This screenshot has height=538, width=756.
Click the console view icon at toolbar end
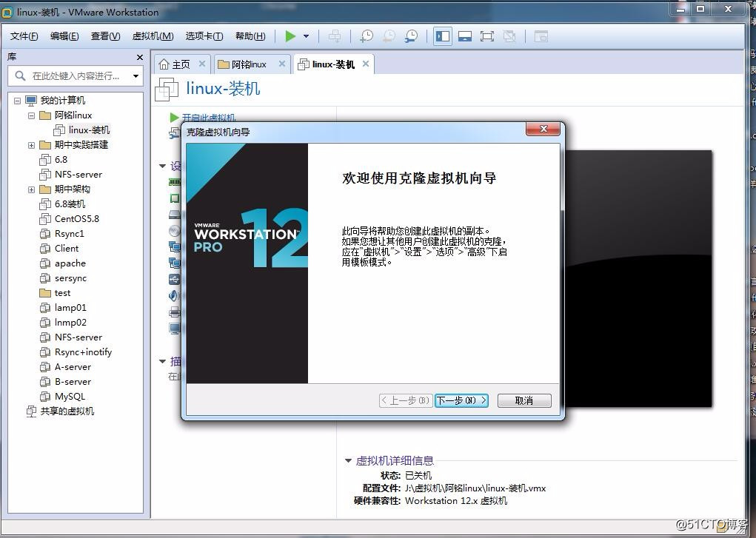pos(541,36)
